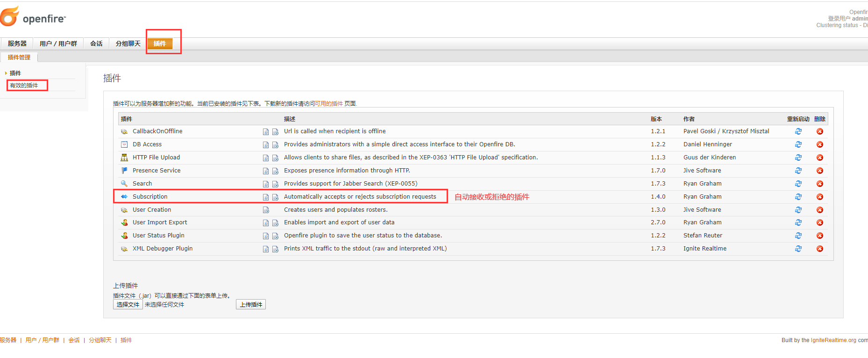Viewport: 868px width, 358px height.
Task: Restart the User Import Export plugin
Action: pos(798,222)
